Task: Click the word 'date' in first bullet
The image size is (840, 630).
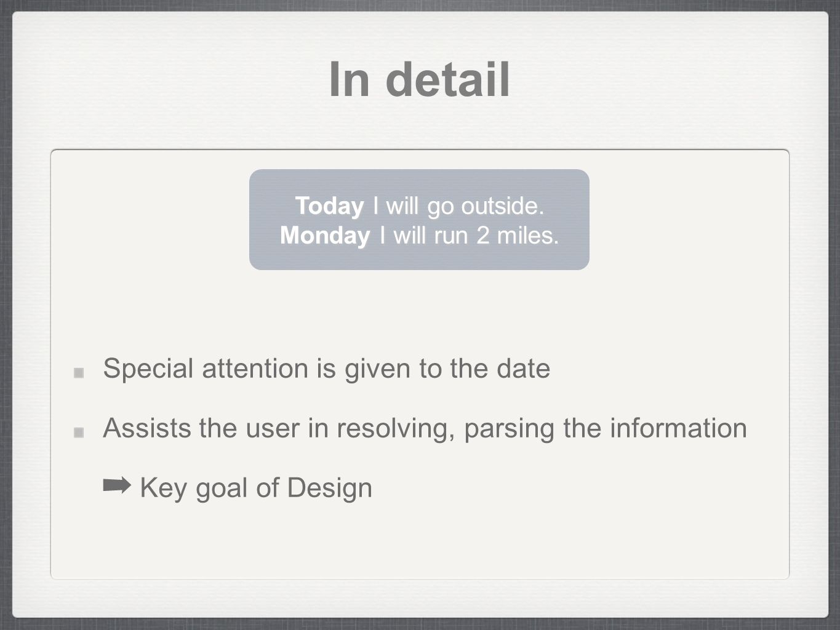Action: click(525, 369)
